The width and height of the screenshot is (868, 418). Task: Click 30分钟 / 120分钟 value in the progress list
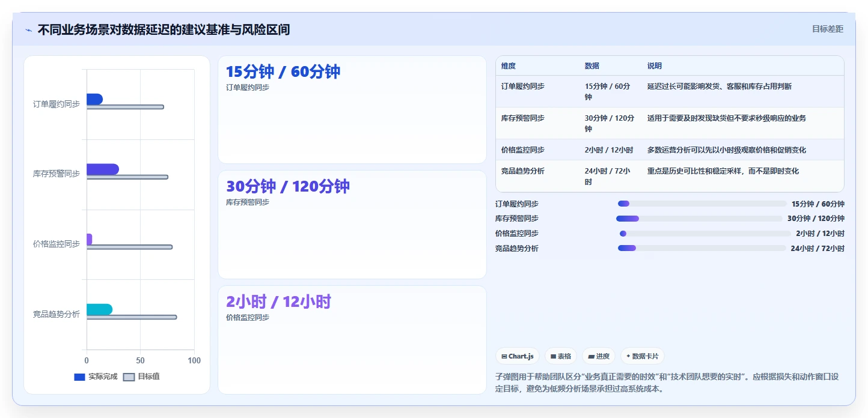(816, 219)
